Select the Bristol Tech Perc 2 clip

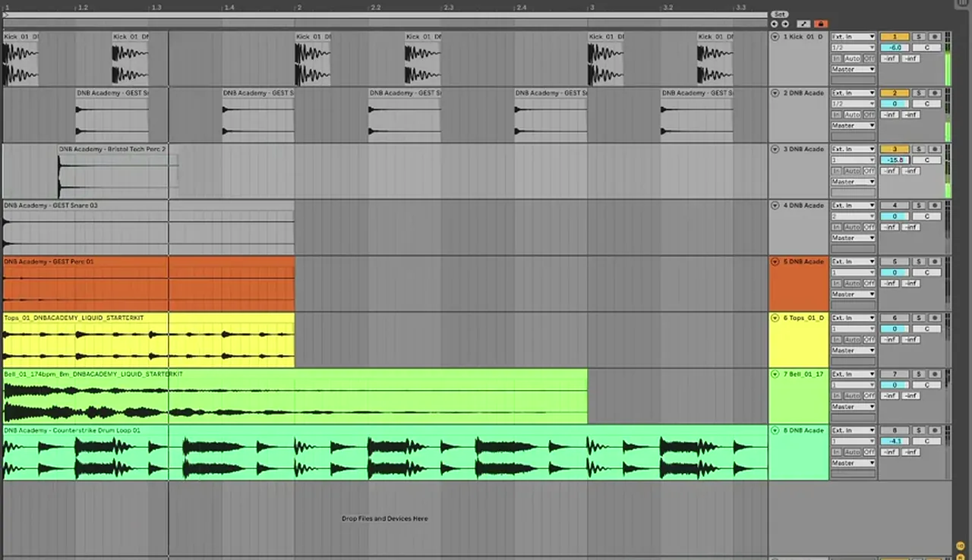pos(118,171)
